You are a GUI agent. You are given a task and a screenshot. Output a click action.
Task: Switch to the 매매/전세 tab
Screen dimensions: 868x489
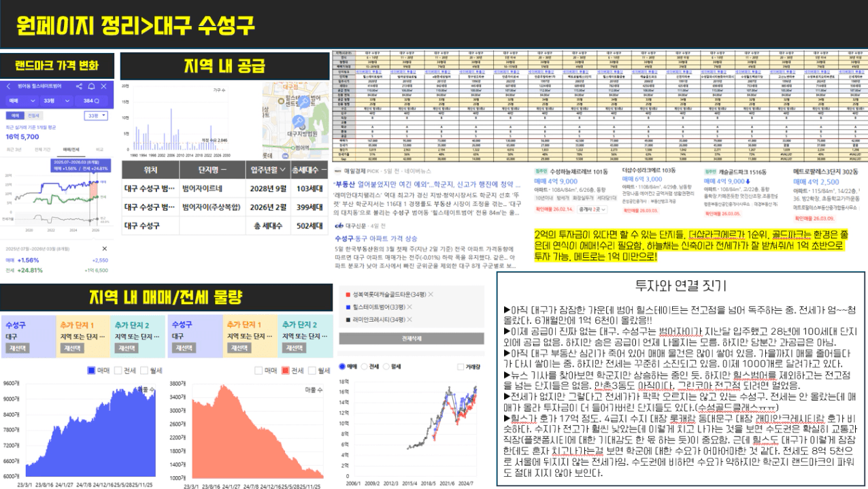[71, 148]
